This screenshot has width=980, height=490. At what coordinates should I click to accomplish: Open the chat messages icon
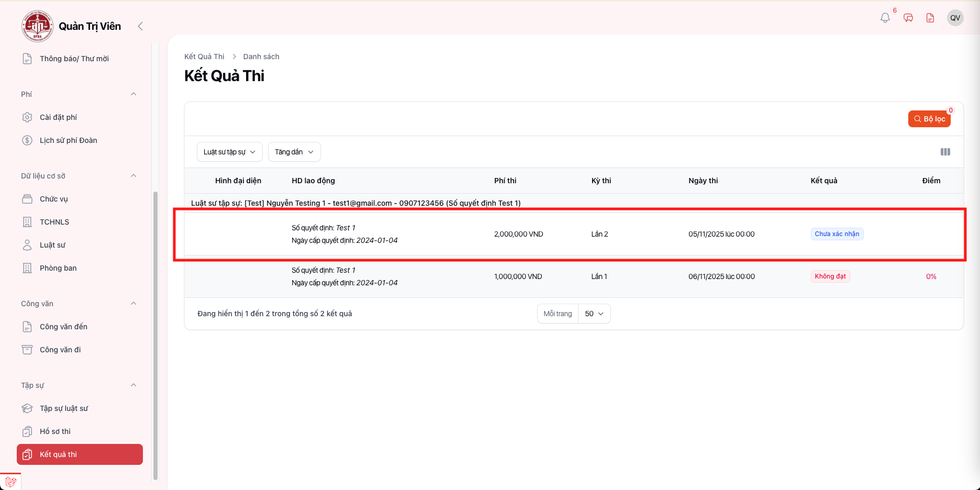pos(908,18)
